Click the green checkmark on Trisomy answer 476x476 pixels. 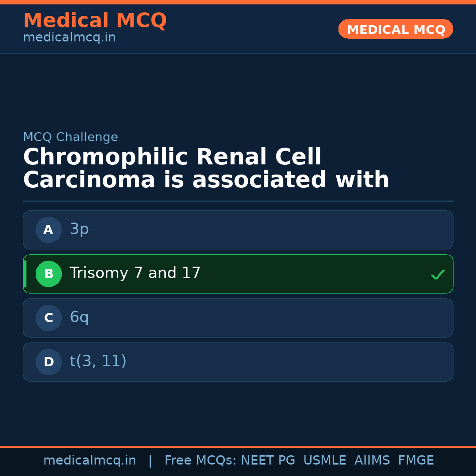pyautogui.click(x=437, y=275)
